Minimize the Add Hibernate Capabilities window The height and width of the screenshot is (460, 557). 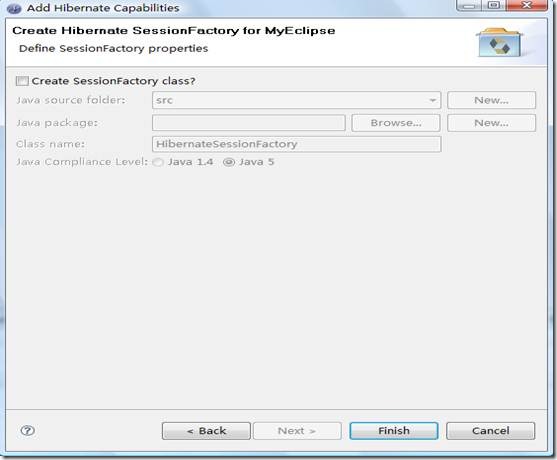(x=469, y=6)
